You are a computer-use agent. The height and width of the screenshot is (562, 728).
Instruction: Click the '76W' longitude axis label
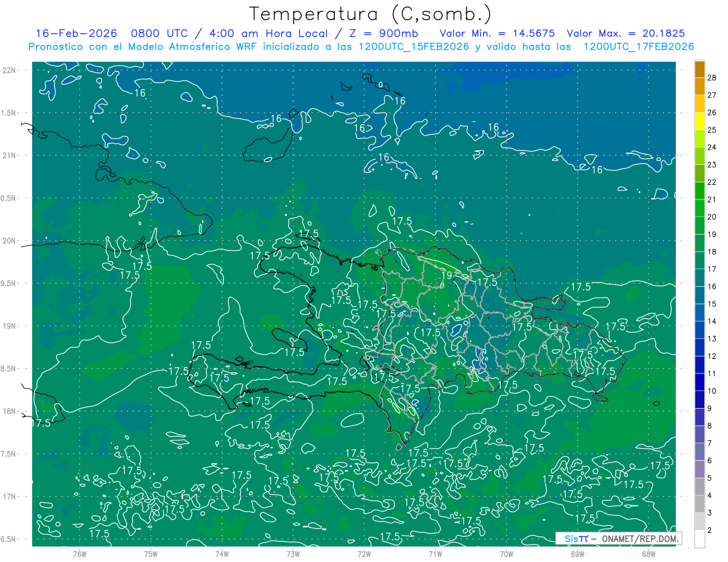point(79,554)
